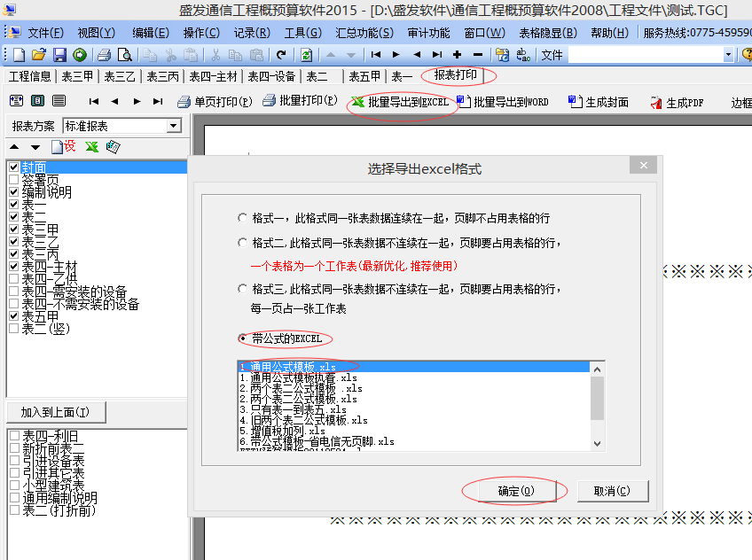Image resolution: width=752 pixels, height=560 pixels.
Task: Check the 签署页 checkbox
Action: pos(14,180)
